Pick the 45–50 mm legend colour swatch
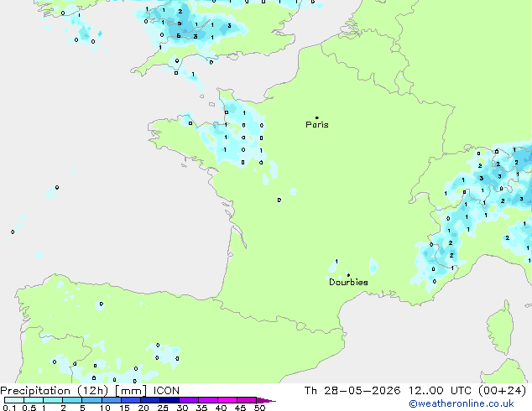The image size is (532, 411). (x=247, y=400)
